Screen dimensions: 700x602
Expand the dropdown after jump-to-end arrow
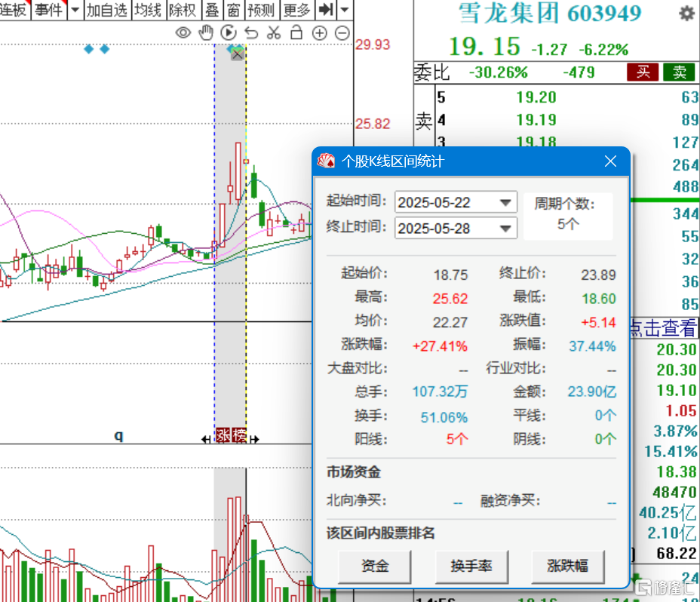(x=345, y=9)
